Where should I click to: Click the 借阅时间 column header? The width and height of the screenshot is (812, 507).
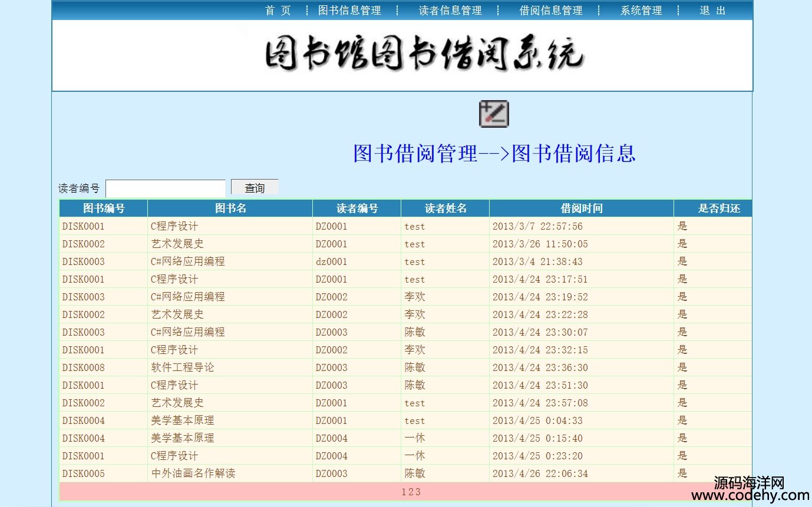pyautogui.click(x=582, y=208)
